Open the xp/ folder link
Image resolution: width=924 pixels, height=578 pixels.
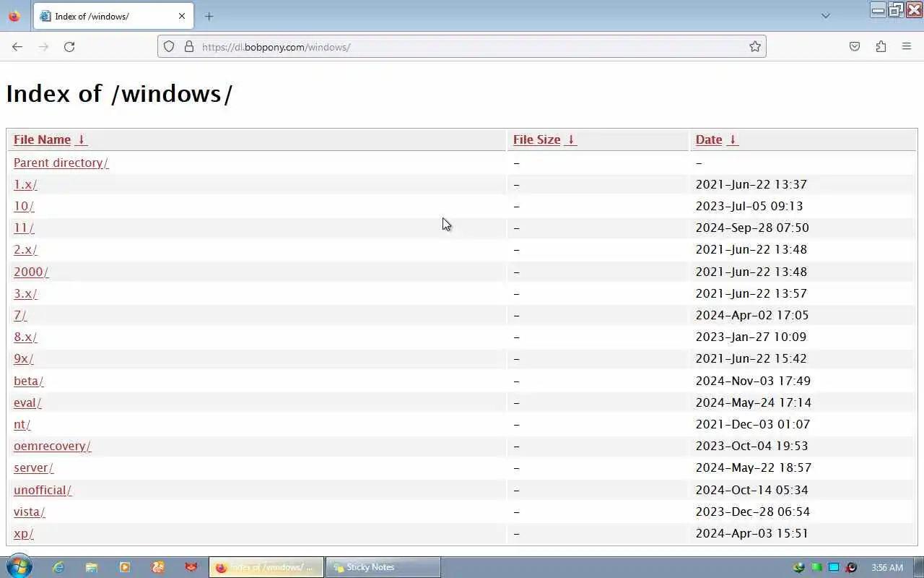[24, 533]
